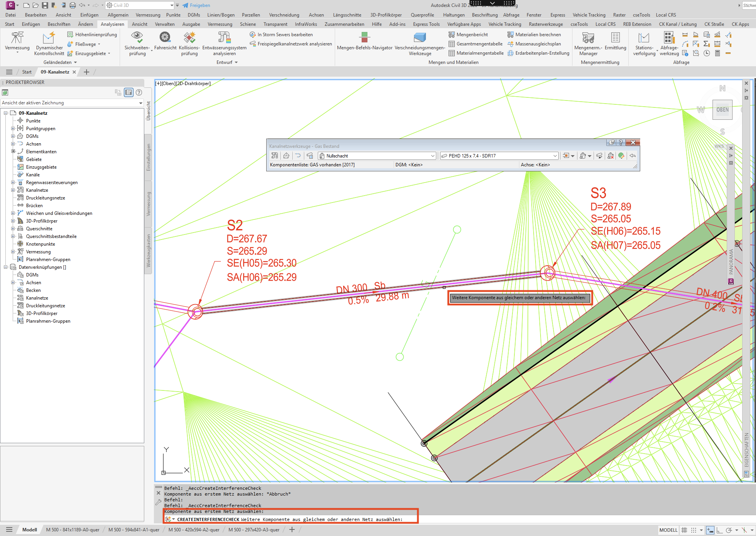Click 'Materialien berechnen' button
756x536 pixels.
(x=534, y=35)
